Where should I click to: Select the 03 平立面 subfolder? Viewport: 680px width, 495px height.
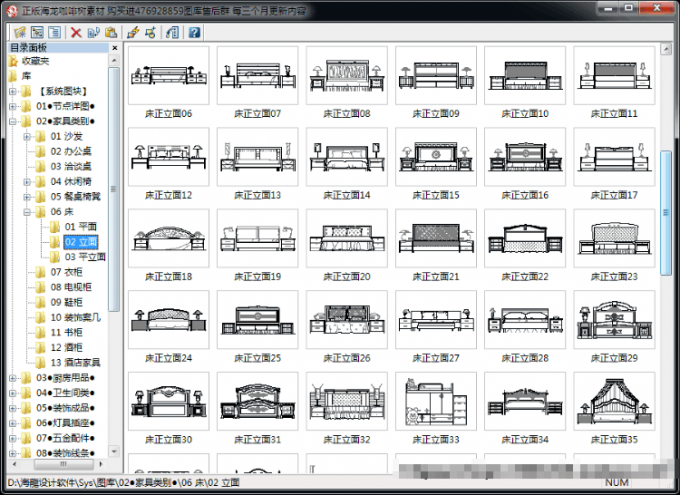click(85, 257)
